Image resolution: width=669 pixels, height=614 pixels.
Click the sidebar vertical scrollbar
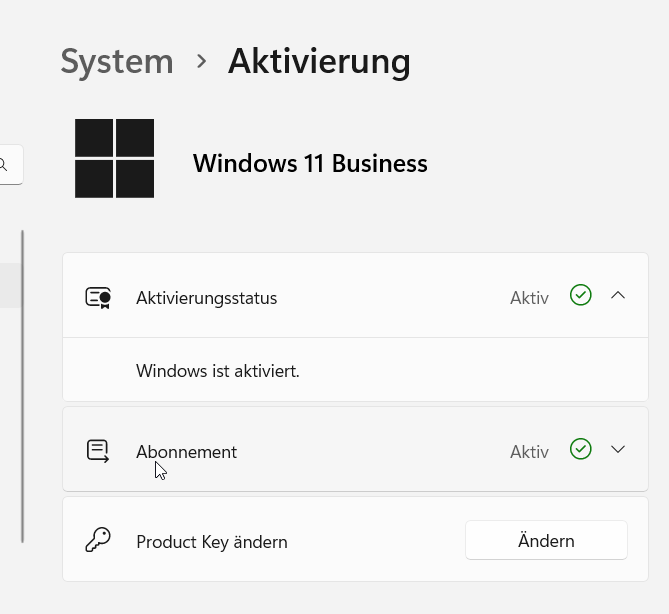(23, 387)
